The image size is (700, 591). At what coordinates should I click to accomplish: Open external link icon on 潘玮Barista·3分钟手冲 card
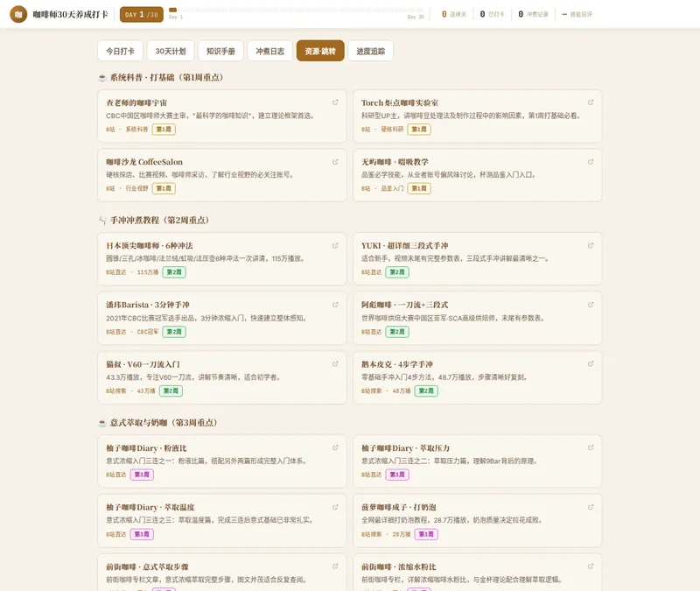point(335,305)
